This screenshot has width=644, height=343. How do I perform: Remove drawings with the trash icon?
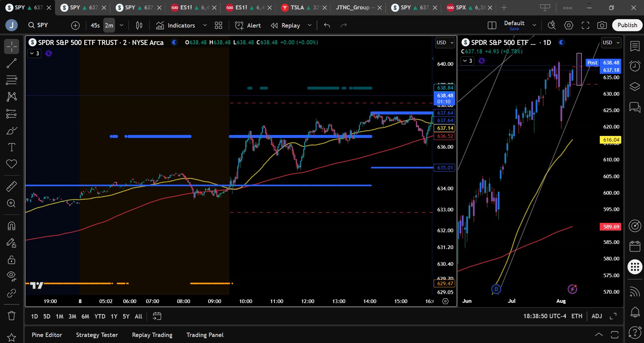[11, 315]
